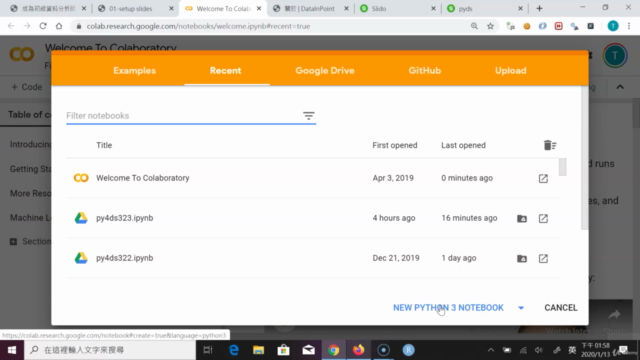
Task: Open py4ds322.ipynb external link icon
Action: tap(543, 258)
